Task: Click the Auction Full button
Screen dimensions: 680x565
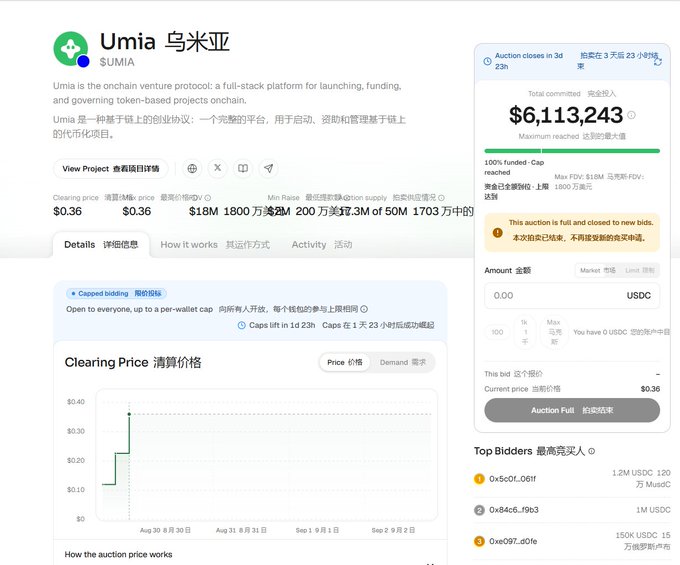Action: point(572,410)
